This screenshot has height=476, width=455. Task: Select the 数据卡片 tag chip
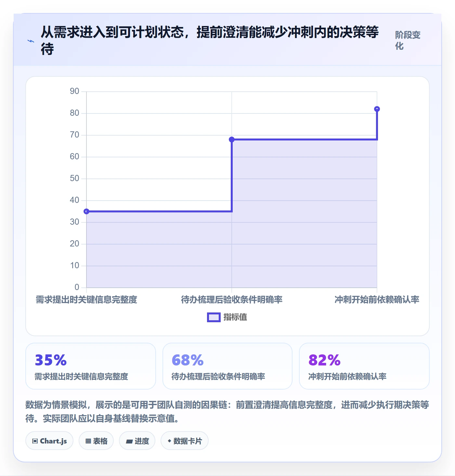185,441
